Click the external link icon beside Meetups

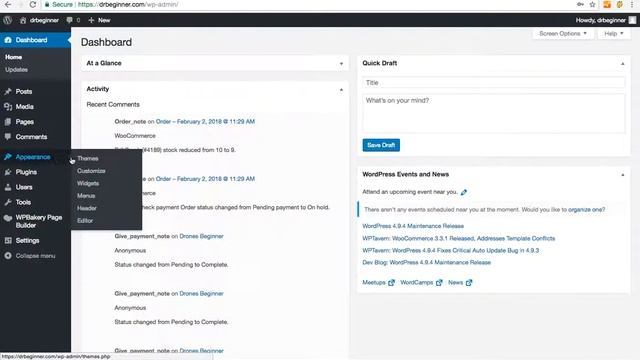click(x=391, y=282)
